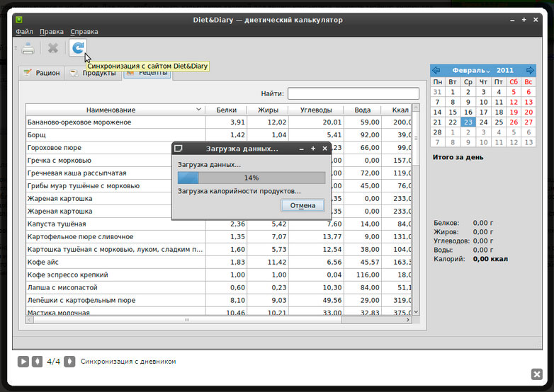Click the 2011 year selector
This screenshot has height=392, width=554.
click(x=505, y=71)
